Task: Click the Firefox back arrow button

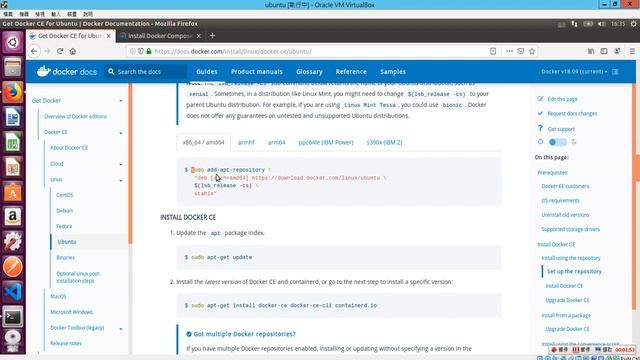Action: tap(34, 51)
